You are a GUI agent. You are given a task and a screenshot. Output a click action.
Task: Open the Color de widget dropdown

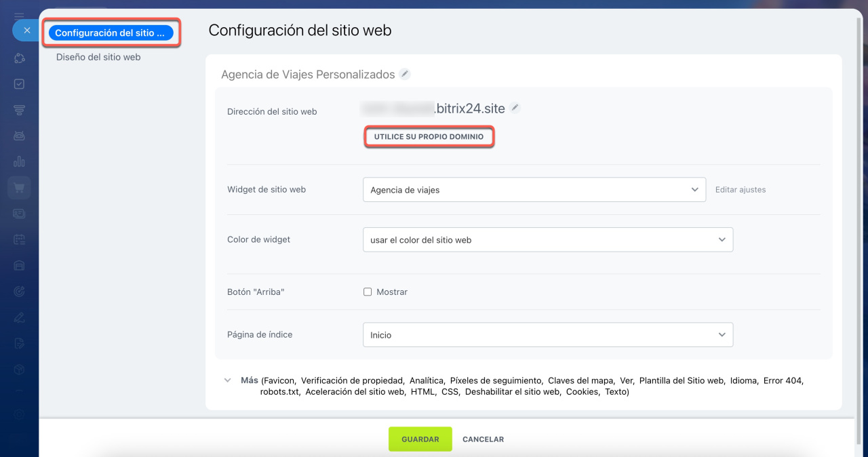[x=548, y=240]
